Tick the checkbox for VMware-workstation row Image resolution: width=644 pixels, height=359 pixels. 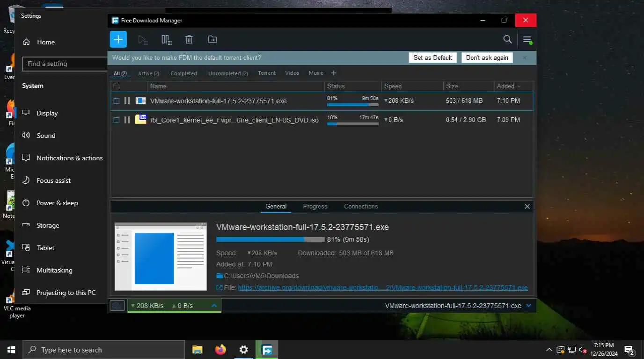tap(117, 101)
